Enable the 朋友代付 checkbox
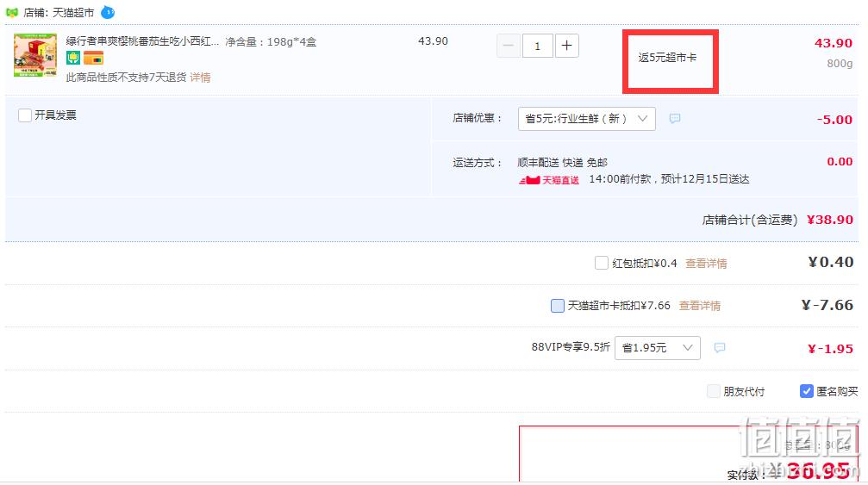The image size is (868, 485). tap(714, 392)
